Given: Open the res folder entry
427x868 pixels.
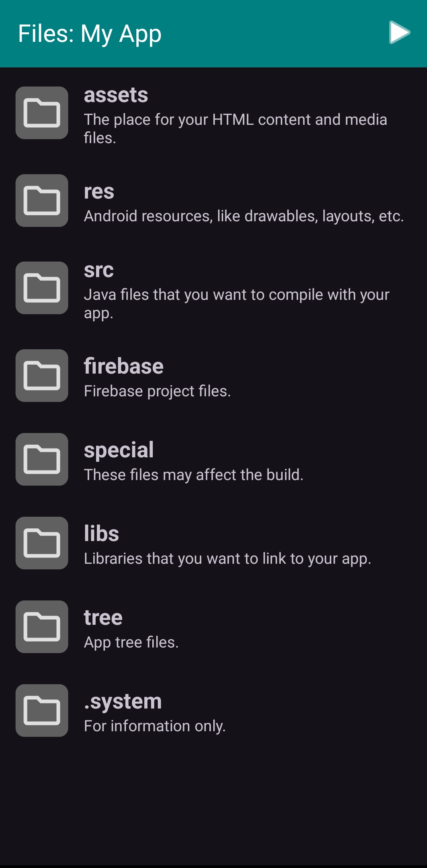Looking at the screenshot, I should pyautogui.click(x=214, y=201).
